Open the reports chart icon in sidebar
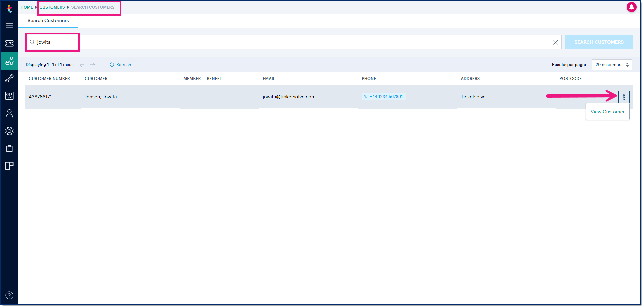 click(x=9, y=96)
